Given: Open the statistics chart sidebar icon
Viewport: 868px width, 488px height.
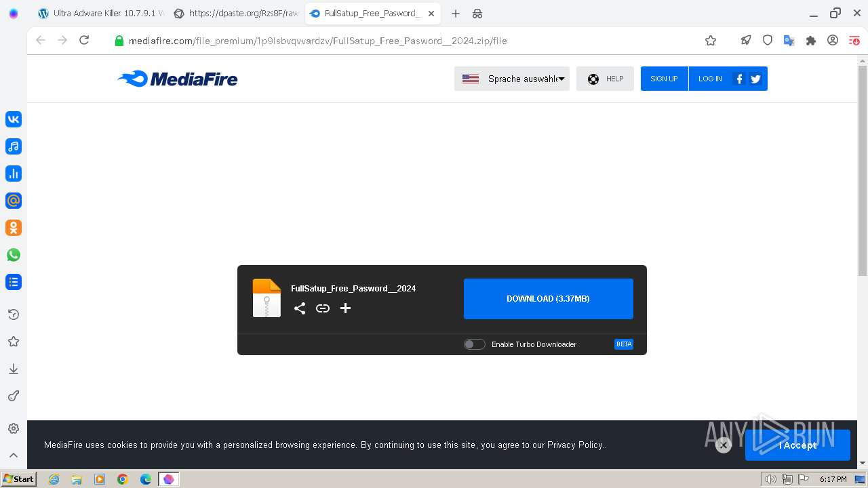Looking at the screenshot, I should (x=14, y=174).
